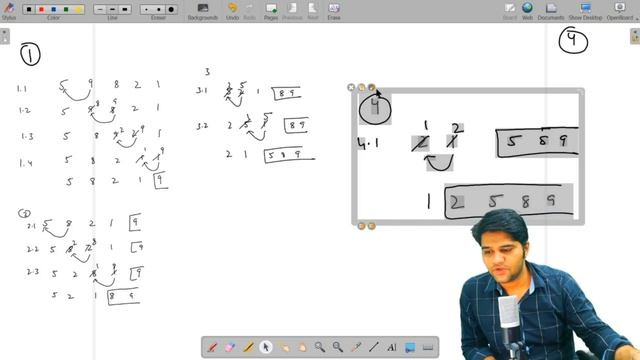Screen dimensions: 640x360
Task: Select the small eraser size
Action: [147, 9]
